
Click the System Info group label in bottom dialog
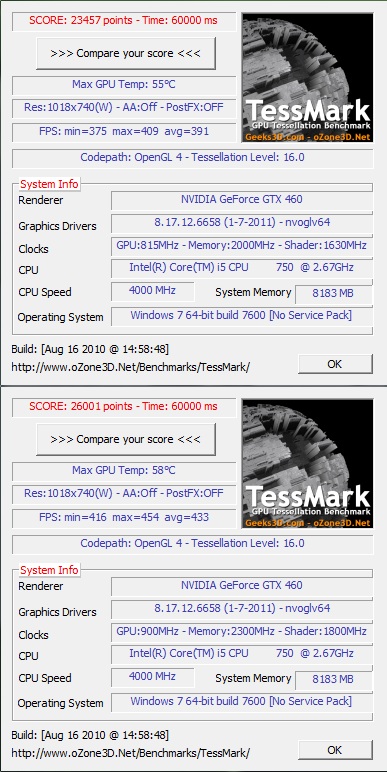[49, 571]
